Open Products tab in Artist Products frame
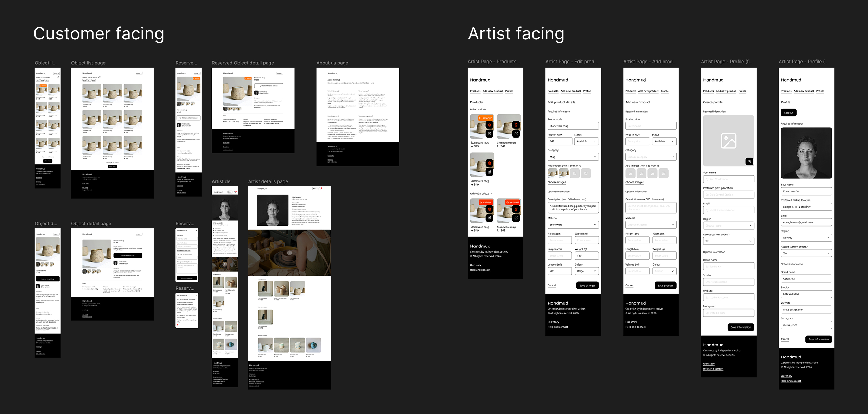This screenshot has height=414, width=868. tap(475, 91)
